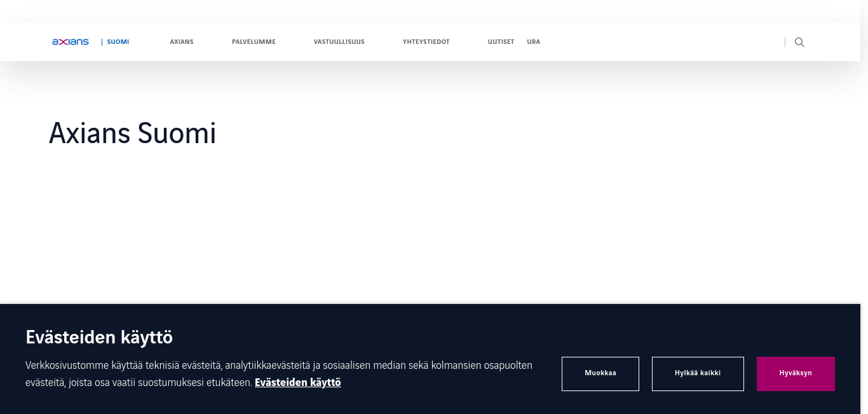This screenshot has width=868, height=414.
Task: Select the SUOMI country label
Action: 118,42
